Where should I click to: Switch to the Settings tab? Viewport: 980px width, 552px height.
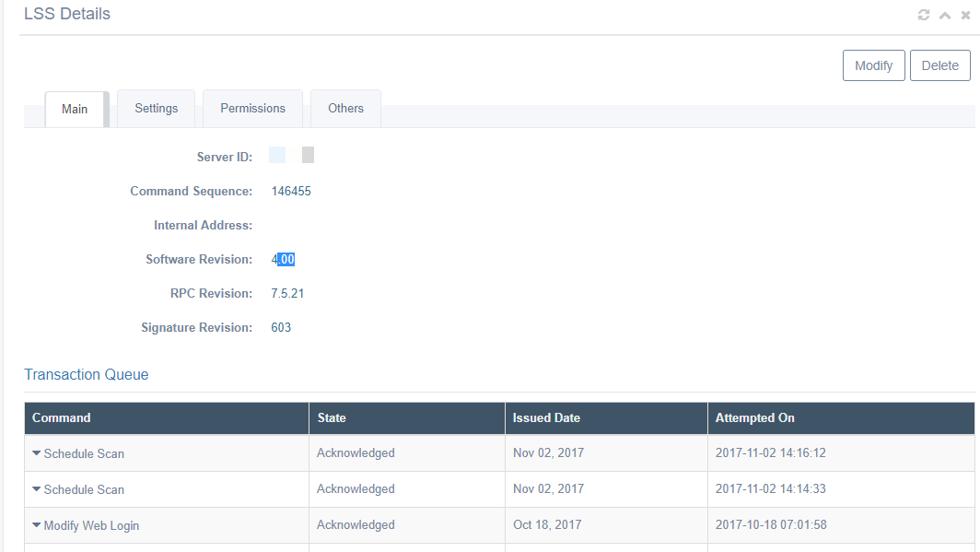(157, 109)
